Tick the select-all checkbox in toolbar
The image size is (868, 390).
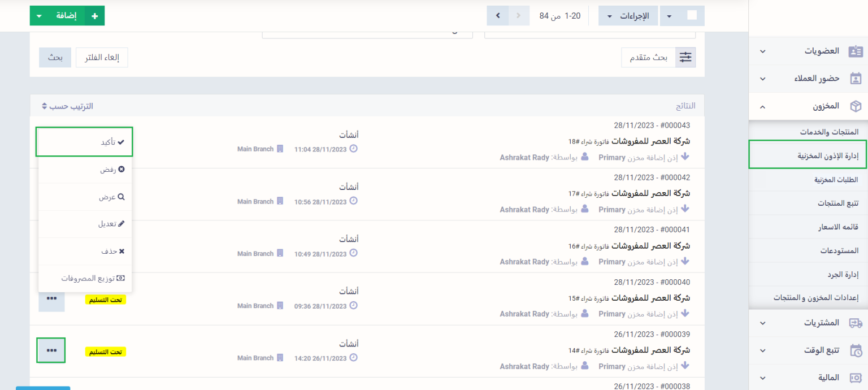692,16
